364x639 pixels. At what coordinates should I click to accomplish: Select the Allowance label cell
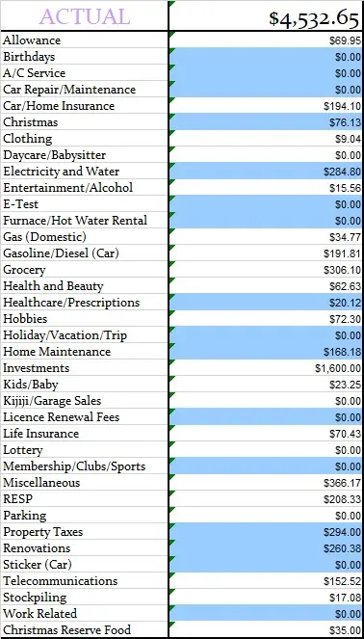click(85, 40)
